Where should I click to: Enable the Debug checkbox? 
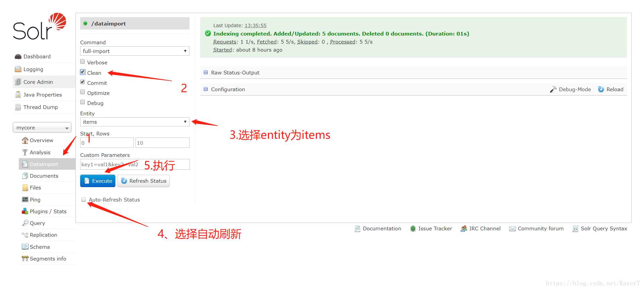pyautogui.click(x=83, y=102)
